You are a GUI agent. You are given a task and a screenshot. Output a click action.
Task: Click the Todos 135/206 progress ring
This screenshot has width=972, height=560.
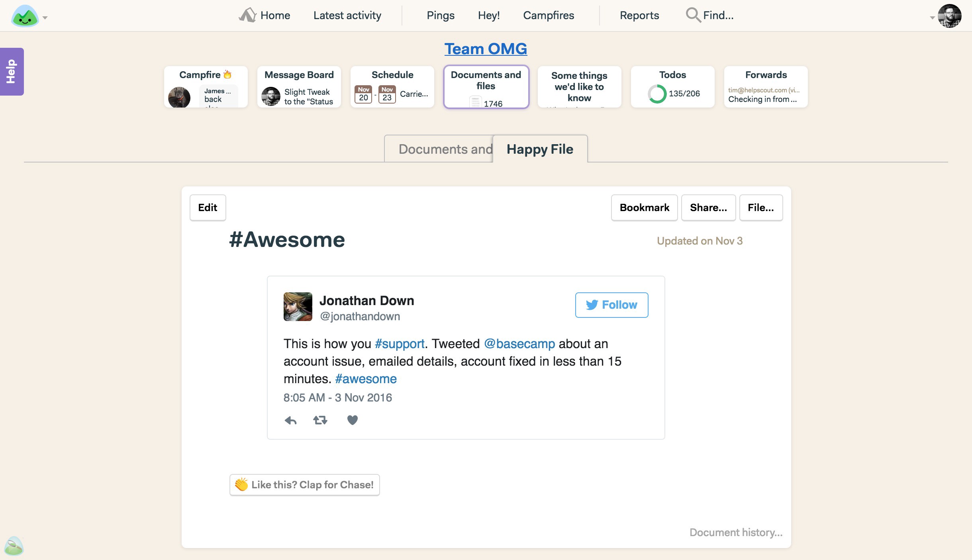click(657, 94)
